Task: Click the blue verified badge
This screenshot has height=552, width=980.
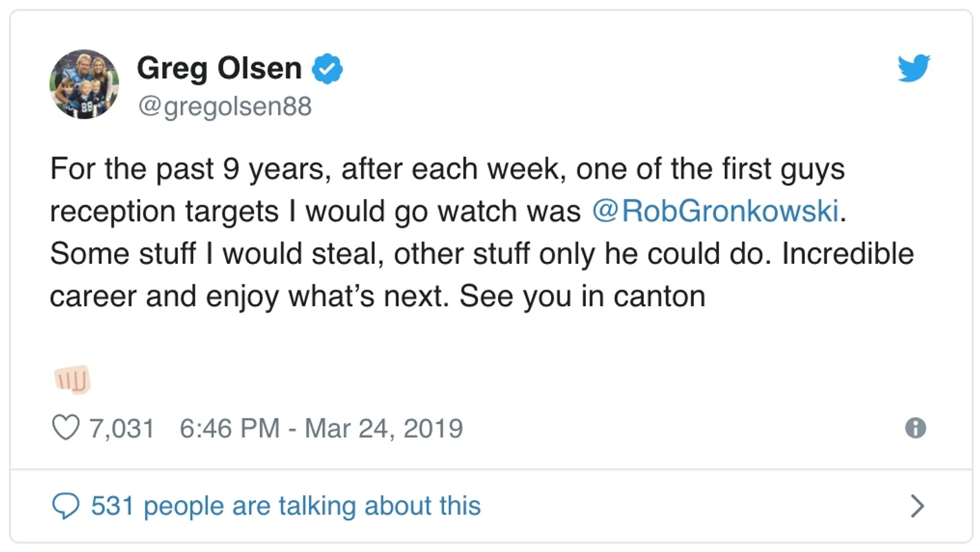Action: tap(328, 68)
